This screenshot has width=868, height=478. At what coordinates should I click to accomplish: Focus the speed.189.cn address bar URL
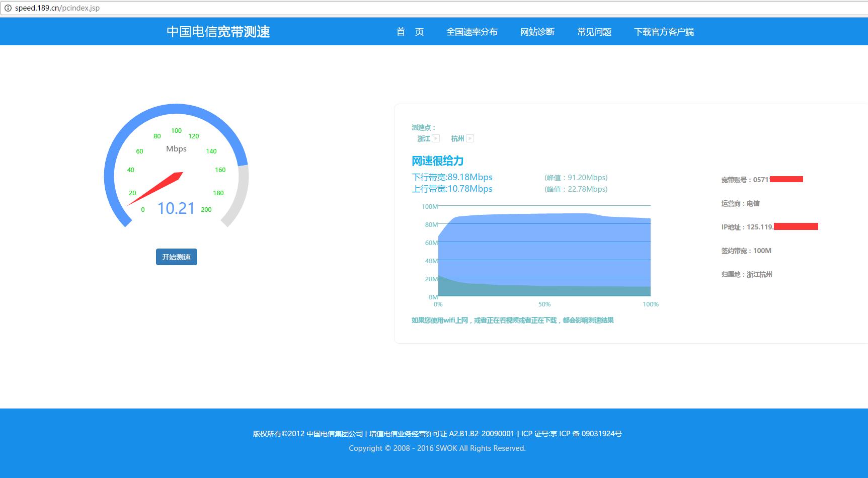pyautogui.click(x=57, y=8)
